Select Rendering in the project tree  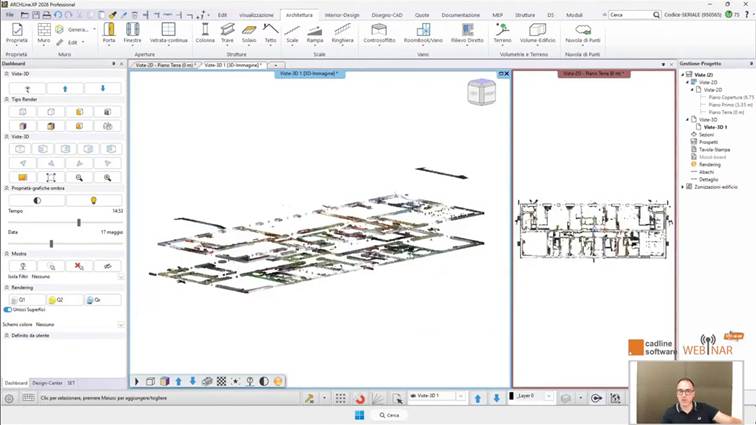(709, 165)
